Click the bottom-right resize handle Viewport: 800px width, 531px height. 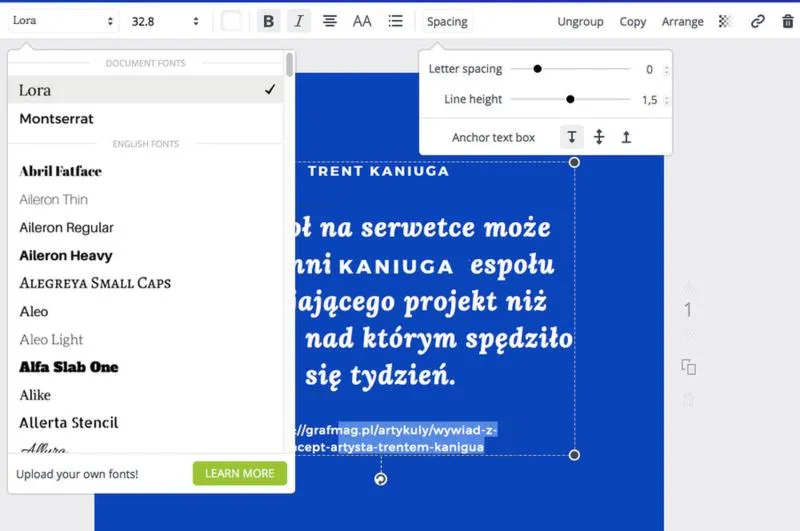point(574,455)
